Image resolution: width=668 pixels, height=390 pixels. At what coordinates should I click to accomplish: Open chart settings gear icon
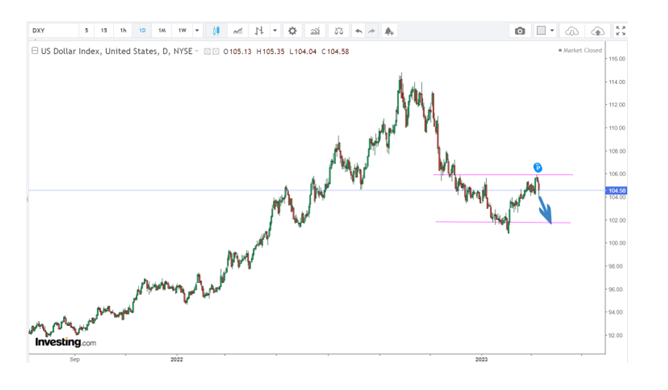coord(292,31)
